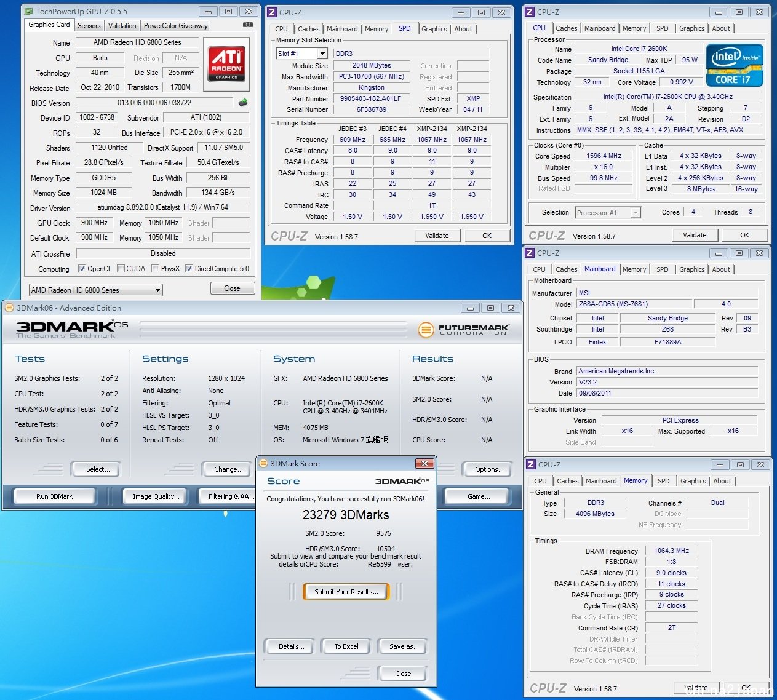Click the Futuremark Corporation logo
Screen dimensions: 777x700
pos(463,330)
